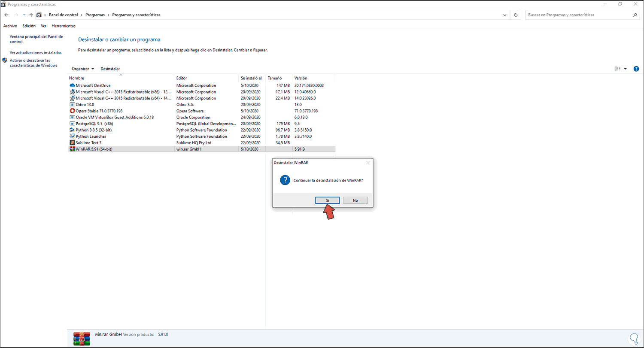
Task: Select Opera Stable 71.0.3770.198 entry
Action: [99, 111]
